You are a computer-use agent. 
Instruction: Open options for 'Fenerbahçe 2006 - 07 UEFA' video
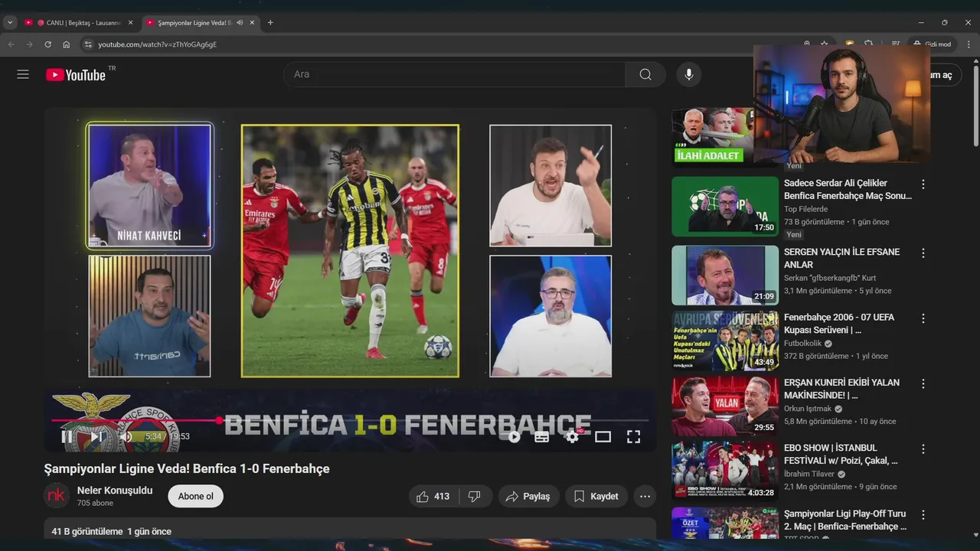pyautogui.click(x=923, y=318)
